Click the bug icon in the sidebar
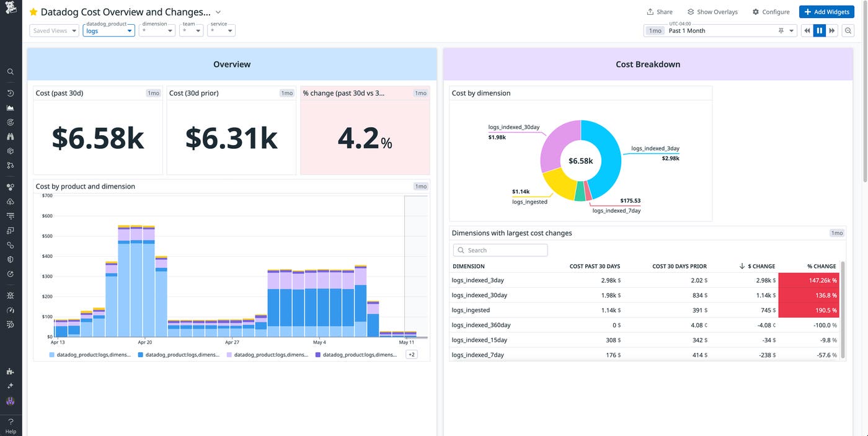The height and width of the screenshot is (436, 868). (11, 295)
